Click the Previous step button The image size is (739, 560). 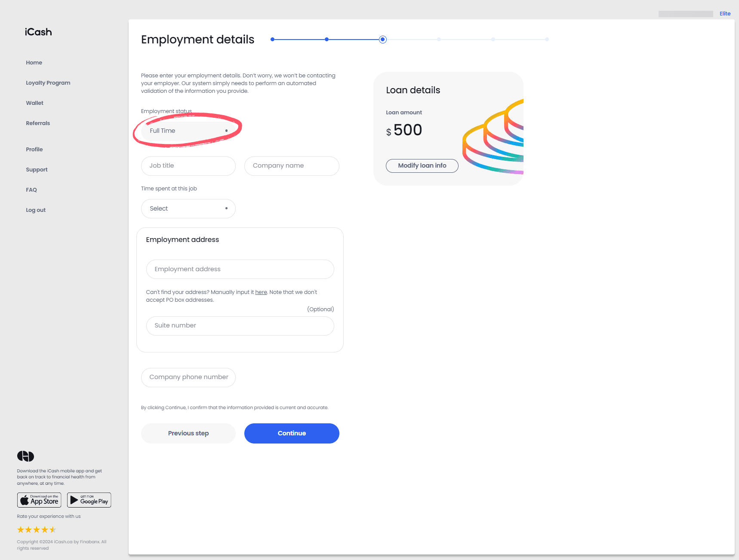coord(188,434)
